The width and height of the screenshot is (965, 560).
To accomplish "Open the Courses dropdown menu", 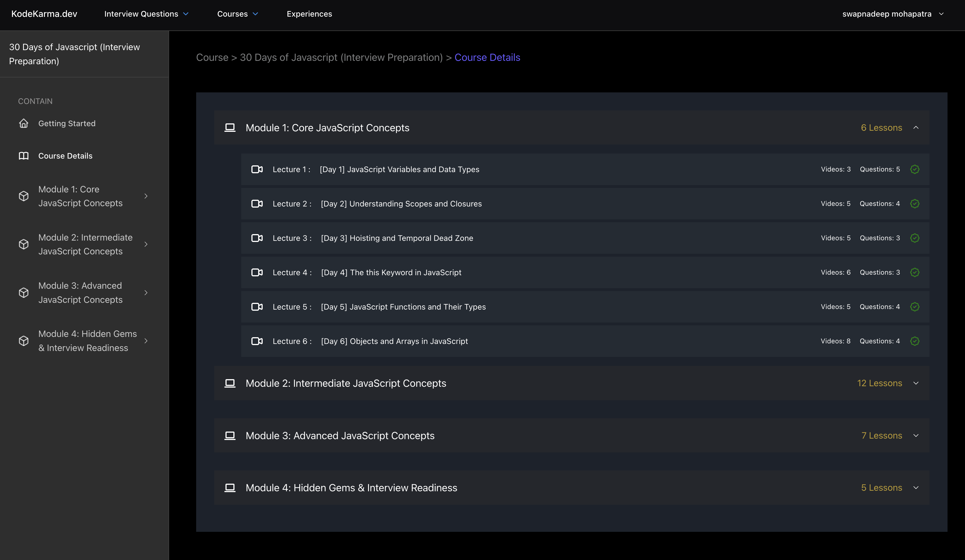I will 237,14.
